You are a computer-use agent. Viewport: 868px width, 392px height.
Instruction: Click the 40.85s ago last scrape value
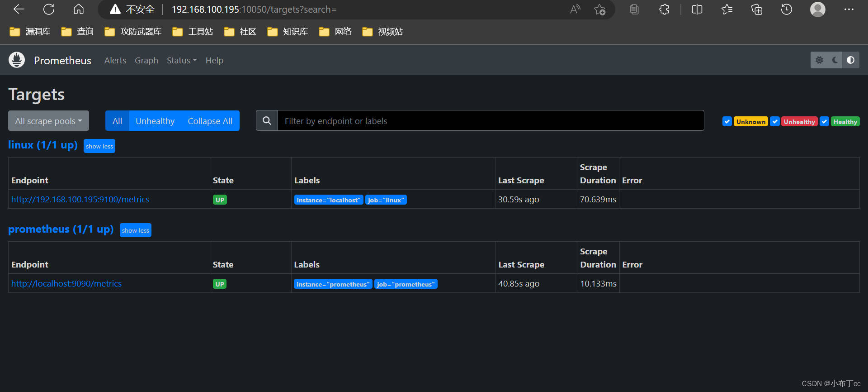coord(519,283)
